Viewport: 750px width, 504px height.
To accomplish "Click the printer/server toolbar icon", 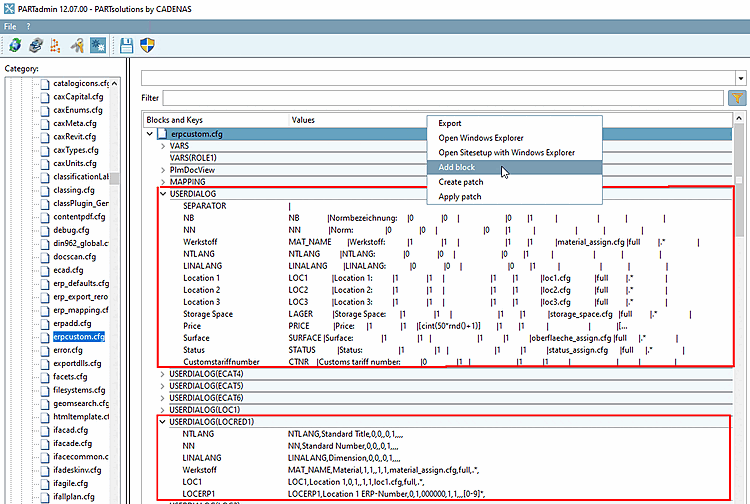I will (35, 45).
